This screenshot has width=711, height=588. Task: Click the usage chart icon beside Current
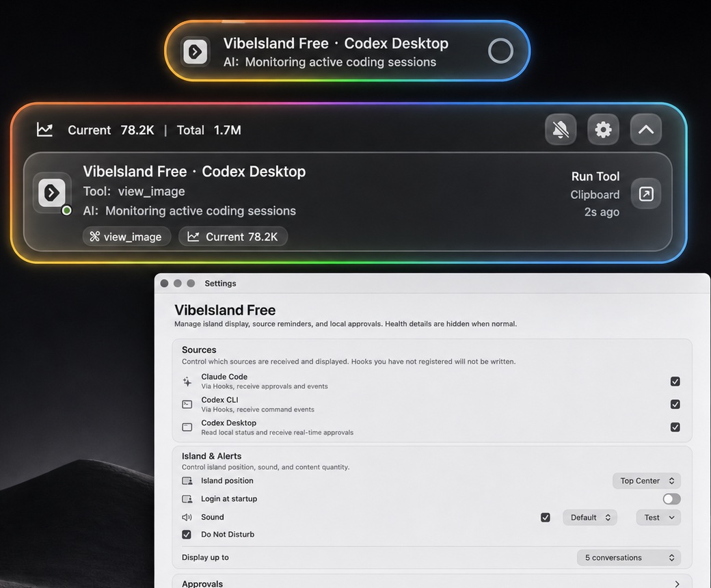coord(44,130)
